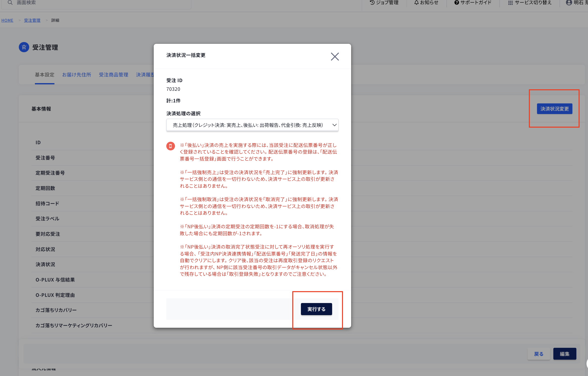Open お知らせ notifications
The width and height of the screenshot is (588, 376).
pos(426,2)
